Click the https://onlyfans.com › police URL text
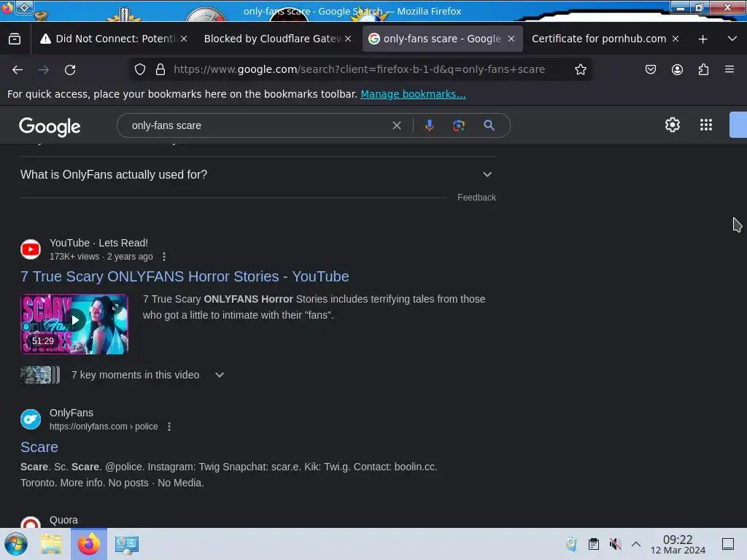This screenshot has height=560, width=747. [x=104, y=426]
